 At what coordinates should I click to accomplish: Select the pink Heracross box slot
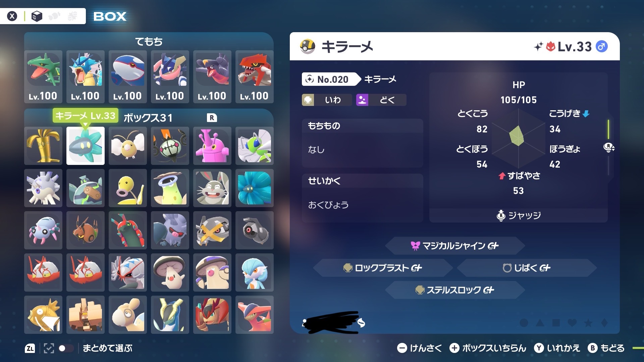click(x=212, y=146)
